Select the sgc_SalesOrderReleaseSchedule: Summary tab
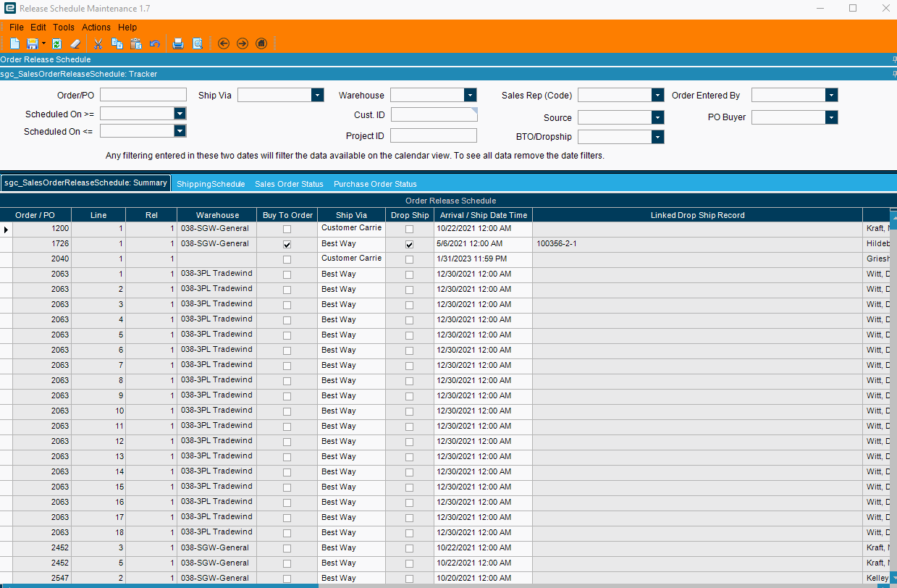897x588 pixels. [x=85, y=183]
